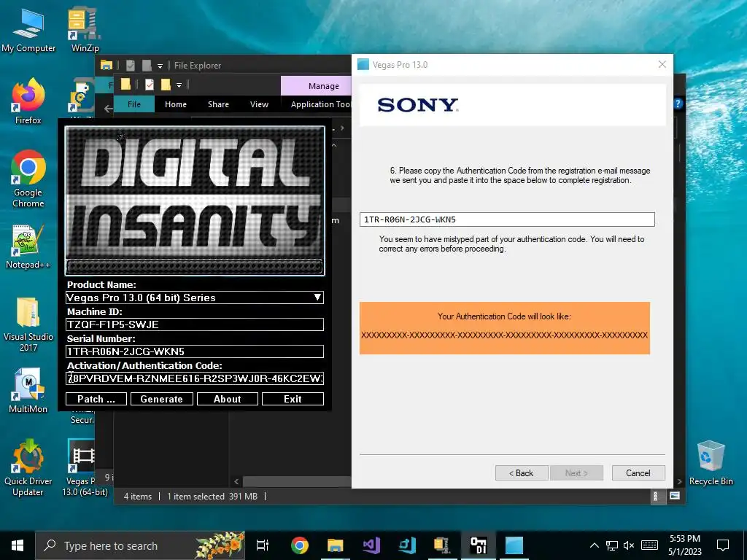Open MultiMon desktop shortcut
The width and height of the screenshot is (747, 560).
click(28, 391)
